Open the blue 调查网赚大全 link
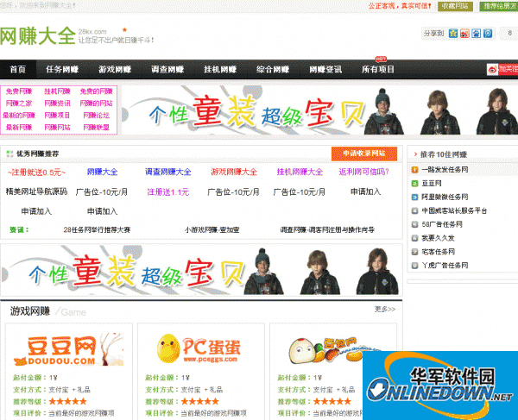Viewport: 518px width, 420px height. 168,172
